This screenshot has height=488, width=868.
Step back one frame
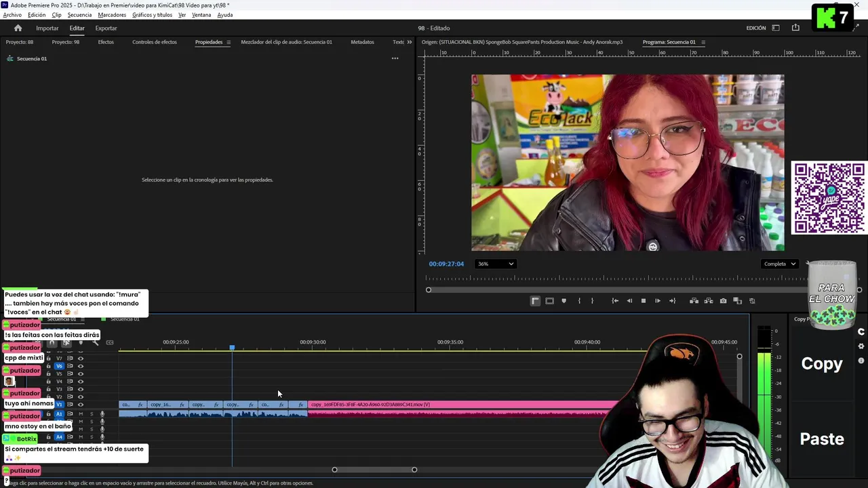tap(629, 301)
